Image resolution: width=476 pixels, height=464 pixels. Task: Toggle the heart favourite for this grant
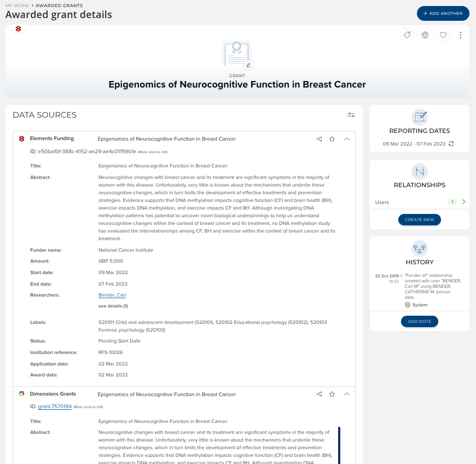[x=443, y=35]
